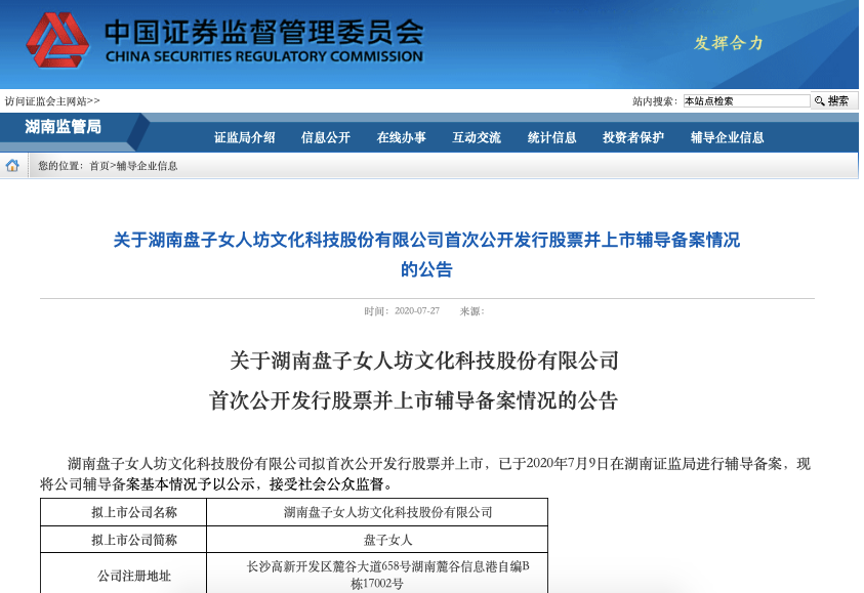Click the 公司注册地址 table cell
The height and width of the screenshot is (593, 864).
[123, 574]
